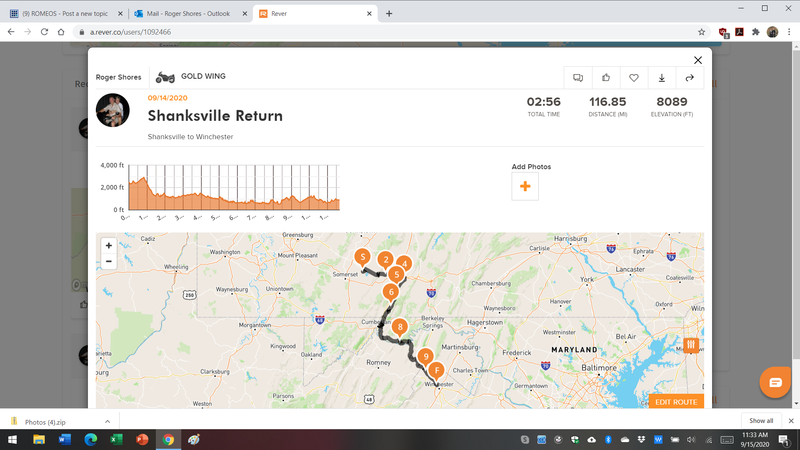Go to the browser home page
Image resolution: width=800 pixels, height=450 pixels.
pyautogui.click(x=61, y=32)
